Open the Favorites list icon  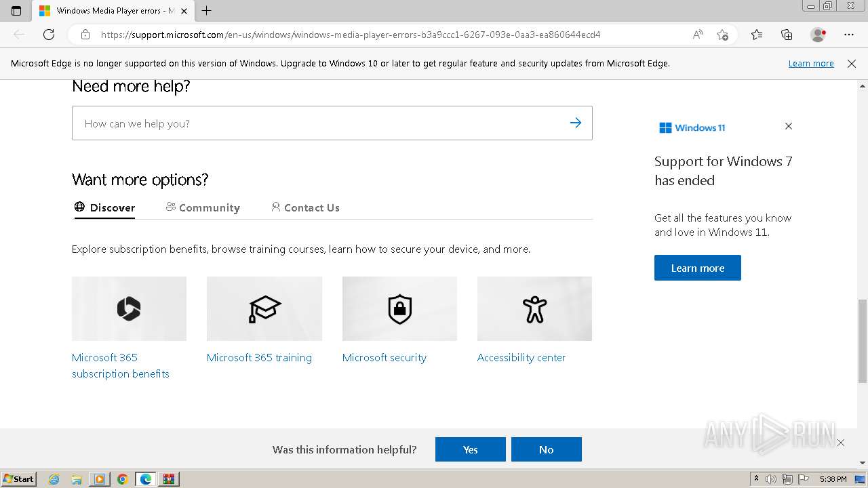coord(757,35)
